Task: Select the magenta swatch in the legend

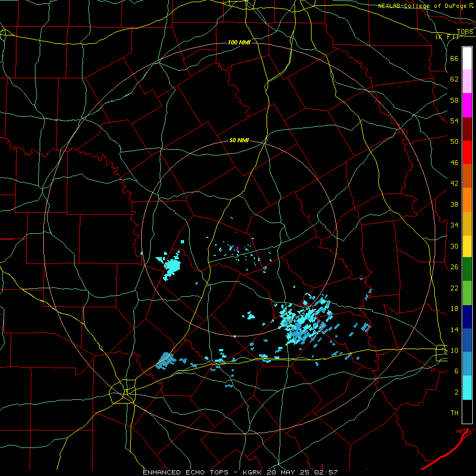Action: 467,105
